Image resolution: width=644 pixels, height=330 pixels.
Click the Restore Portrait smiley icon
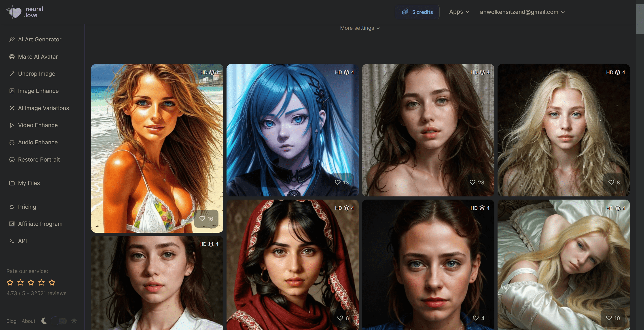tap(12, 160)
